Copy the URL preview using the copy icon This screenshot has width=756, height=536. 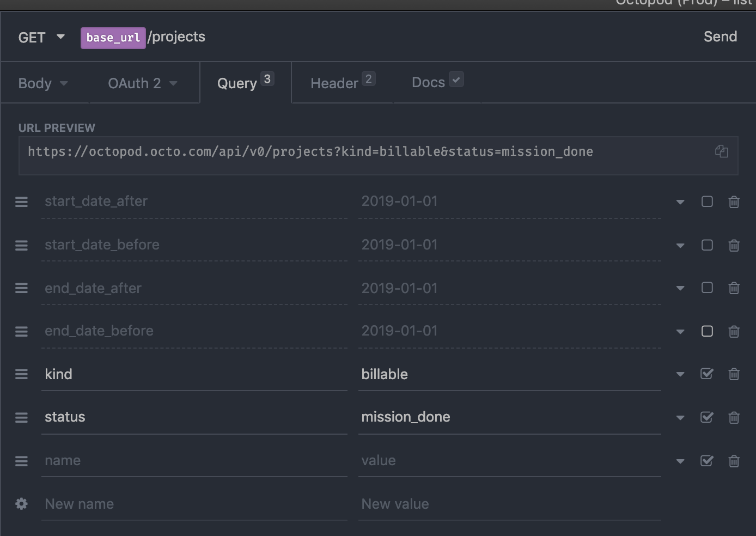721,151
